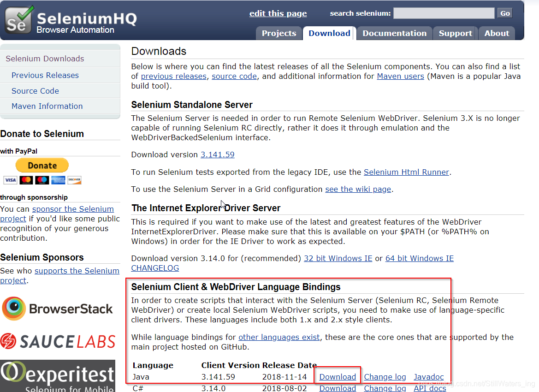Viewport: 539px width, 392px height.
Task: Go to the Support tab
Action: (455, 33)
